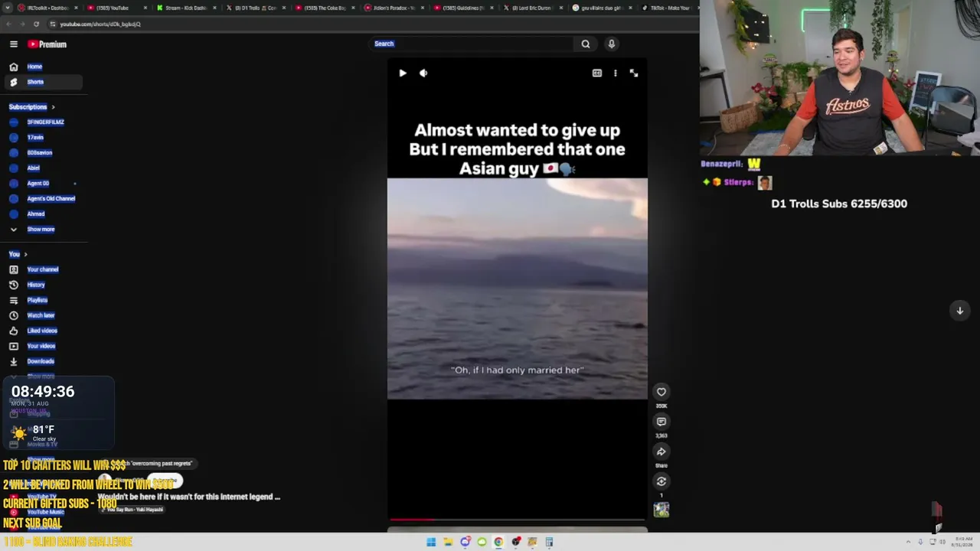Open the Short's comments panel
Viewport: 980px width, 551px height.
661,422
